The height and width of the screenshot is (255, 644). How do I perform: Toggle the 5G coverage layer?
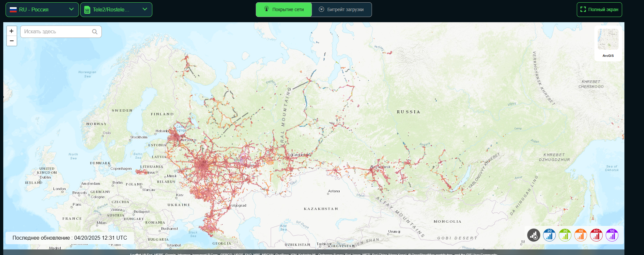[612, 235]
